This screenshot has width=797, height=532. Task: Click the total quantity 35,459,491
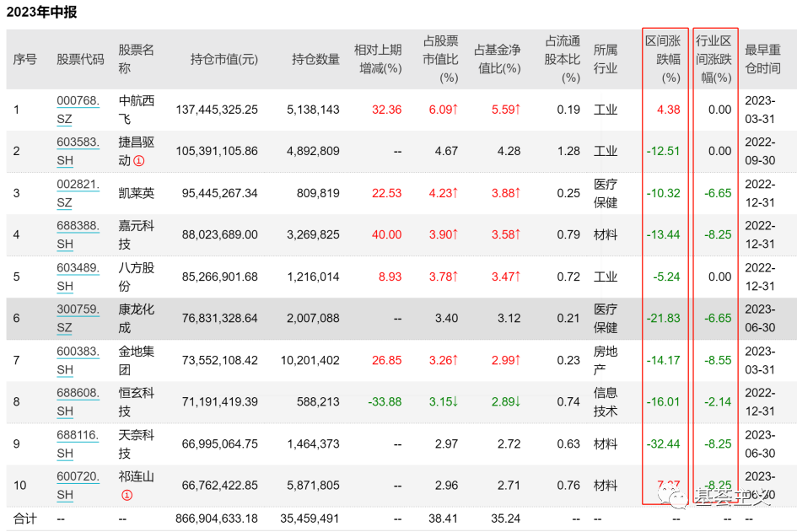tap(310, 519)
